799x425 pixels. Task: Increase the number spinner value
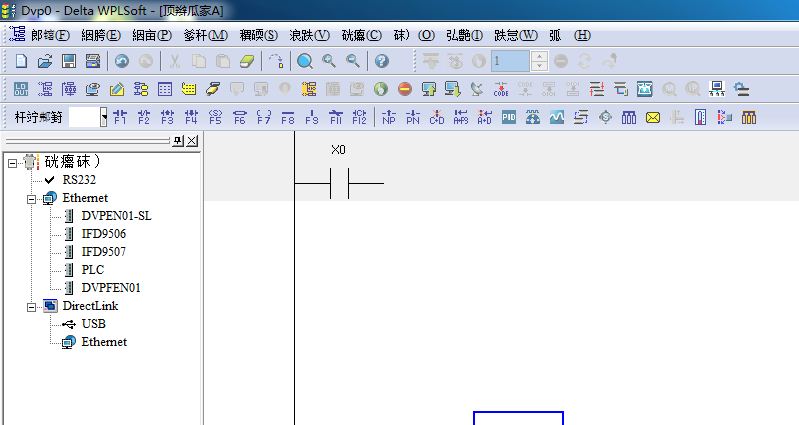tap(540, 56)
